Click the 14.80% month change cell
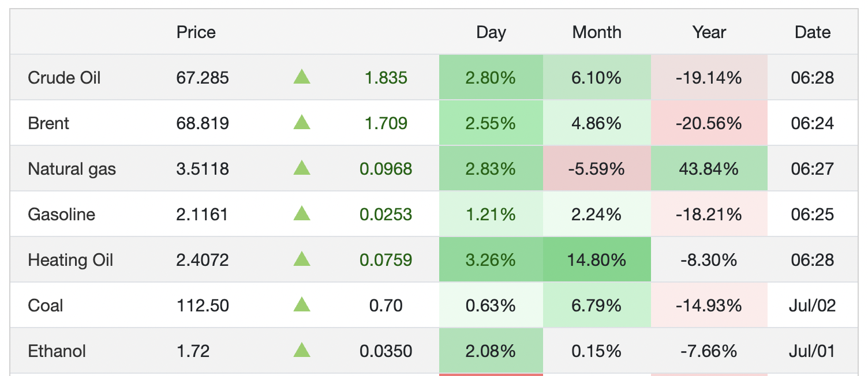 coord(597,260)
